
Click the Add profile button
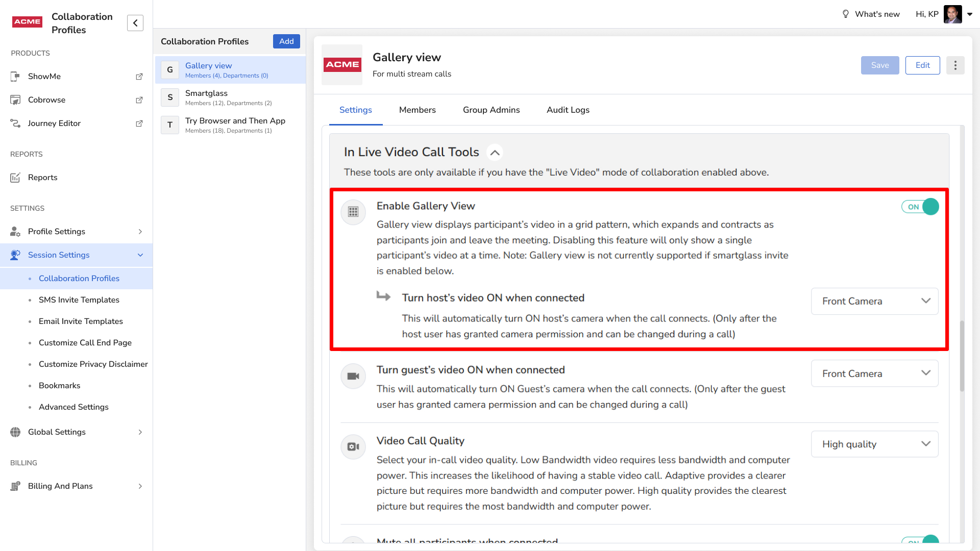coord(286,41)
